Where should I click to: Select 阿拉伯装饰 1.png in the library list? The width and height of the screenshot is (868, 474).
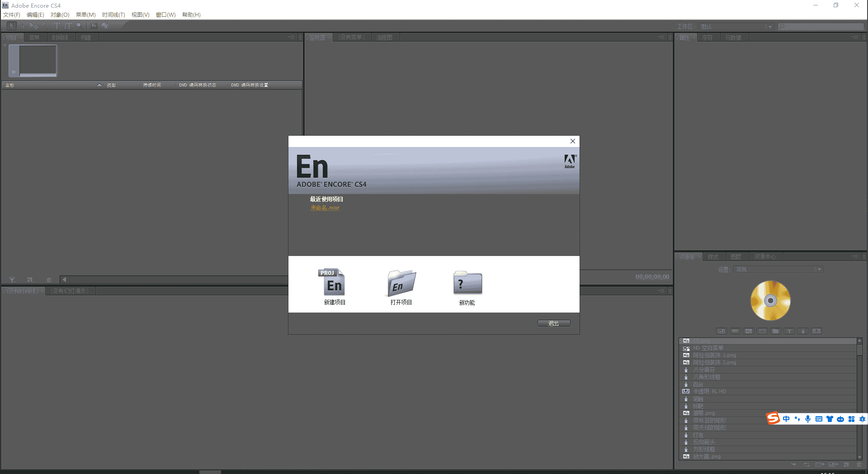point(768,355)
